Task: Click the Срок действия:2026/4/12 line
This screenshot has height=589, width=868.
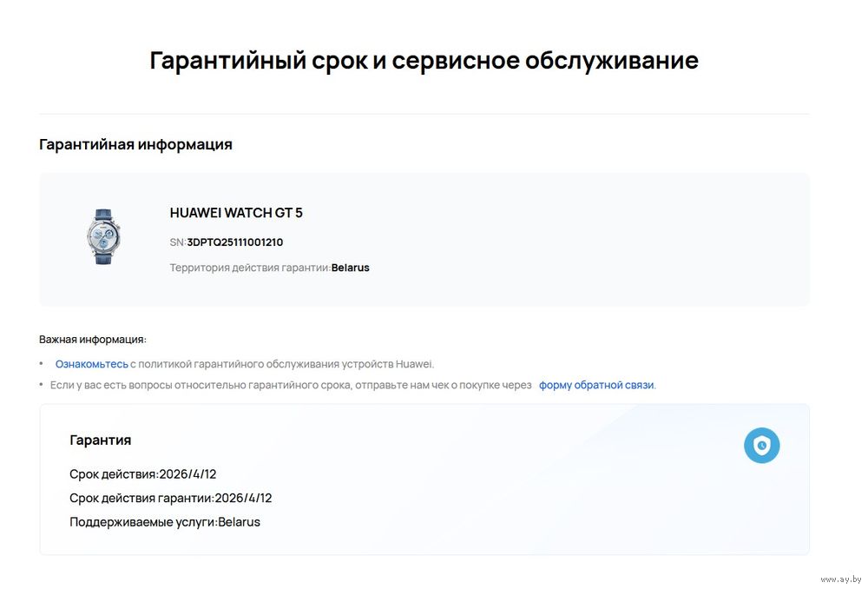Action: (x=143, y=474)
